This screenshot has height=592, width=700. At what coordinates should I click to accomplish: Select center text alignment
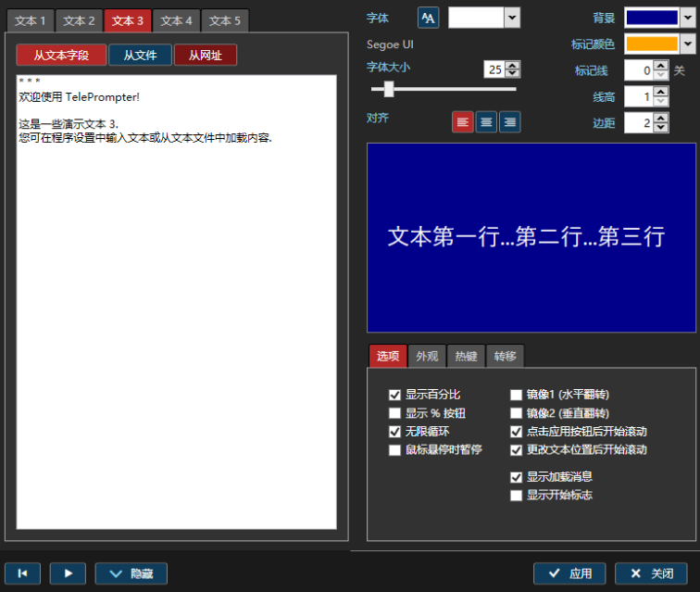[486, 122]
